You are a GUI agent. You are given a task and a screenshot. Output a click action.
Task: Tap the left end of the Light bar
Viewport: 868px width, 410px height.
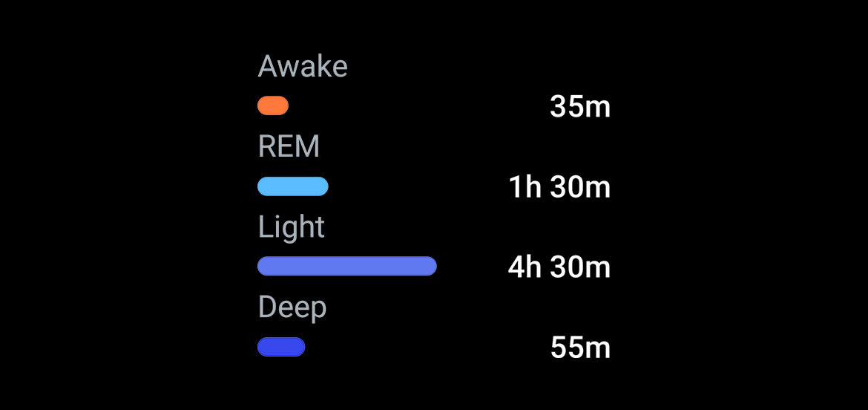[x=263, y=266]
